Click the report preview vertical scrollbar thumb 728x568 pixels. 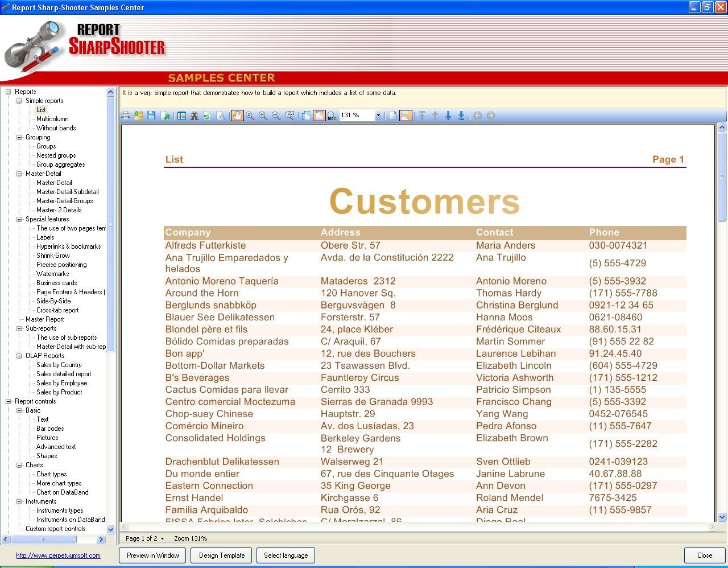pos(722,178)
